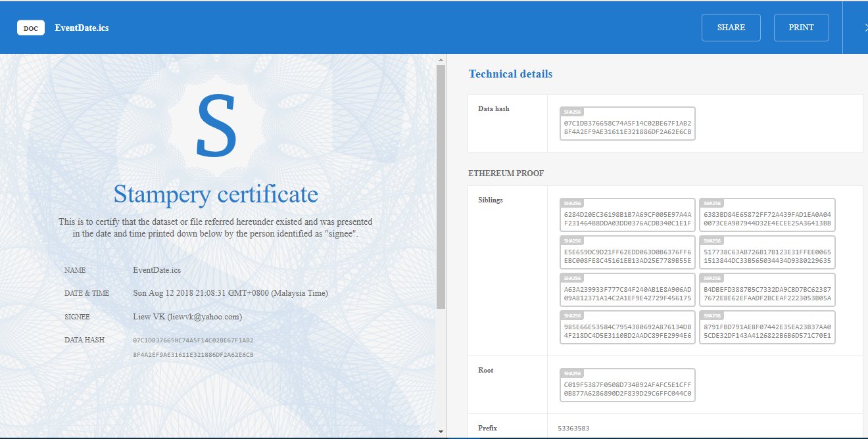The height and width of the screenshot is (439, 868).
Task: Select sibling hash starting 6383BD84
Action: click(x=767, y=215)
